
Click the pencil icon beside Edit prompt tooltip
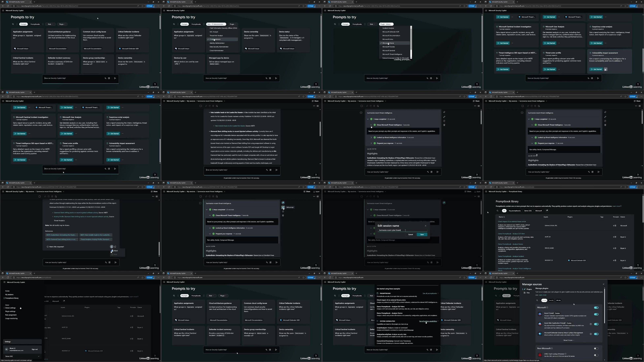(283, 207)
